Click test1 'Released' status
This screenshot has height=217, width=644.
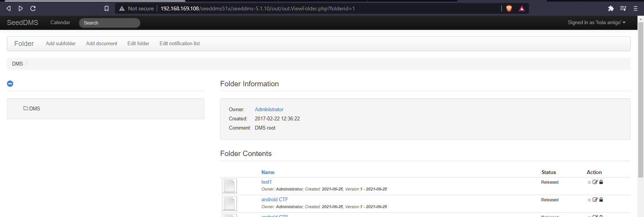coord(550,182)
